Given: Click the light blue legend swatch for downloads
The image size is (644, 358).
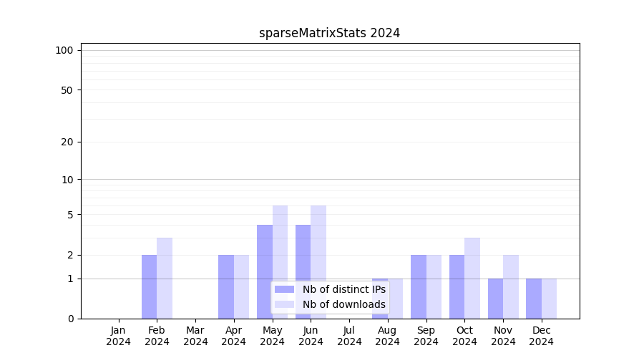Looking at the screenshot, I should coord(284,304).
